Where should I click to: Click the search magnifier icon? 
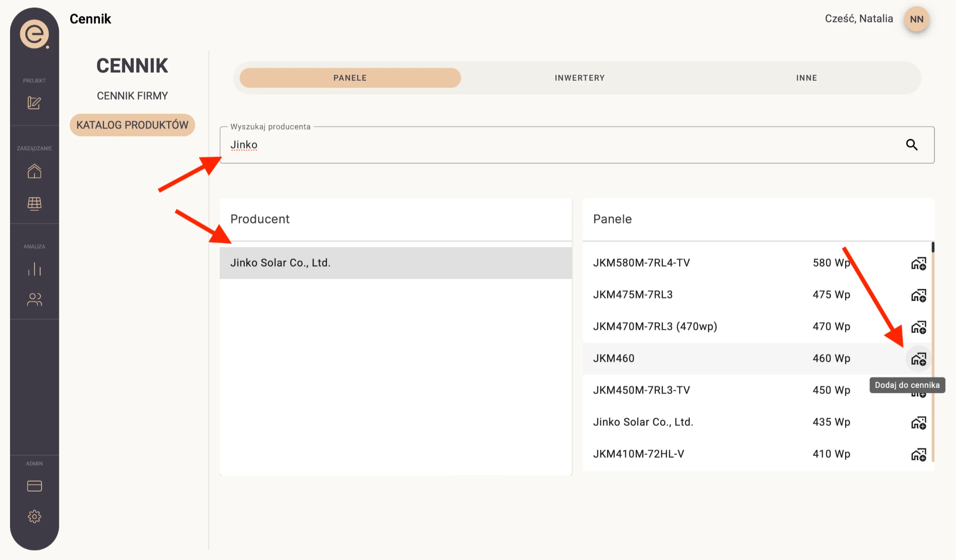(x=912, y=145)
